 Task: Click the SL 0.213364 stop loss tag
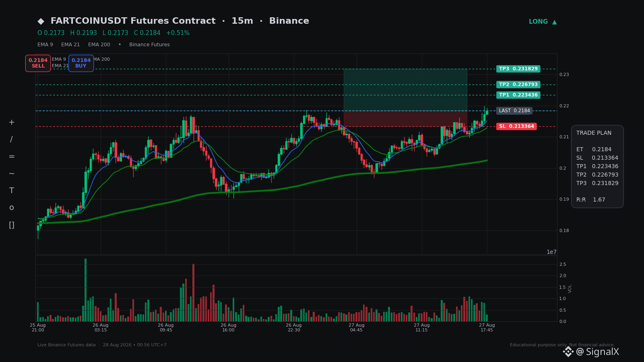[516, 126]
